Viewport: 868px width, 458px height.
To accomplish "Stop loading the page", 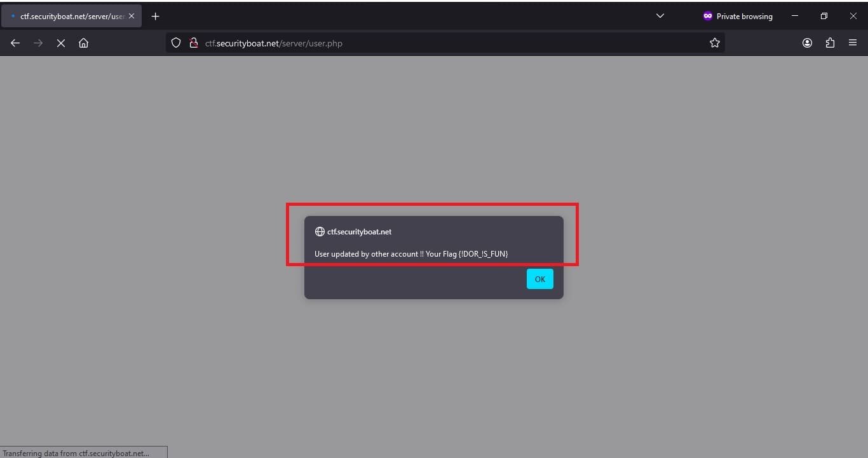I will tap(60, 43).
